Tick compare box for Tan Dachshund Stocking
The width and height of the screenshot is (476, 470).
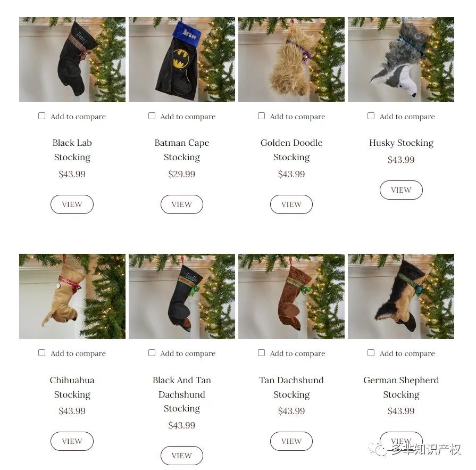coord(261,353)
